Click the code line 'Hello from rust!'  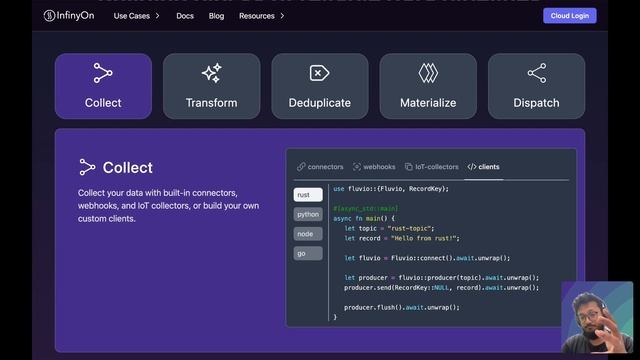pyautogui.click(x=402, y=238)
